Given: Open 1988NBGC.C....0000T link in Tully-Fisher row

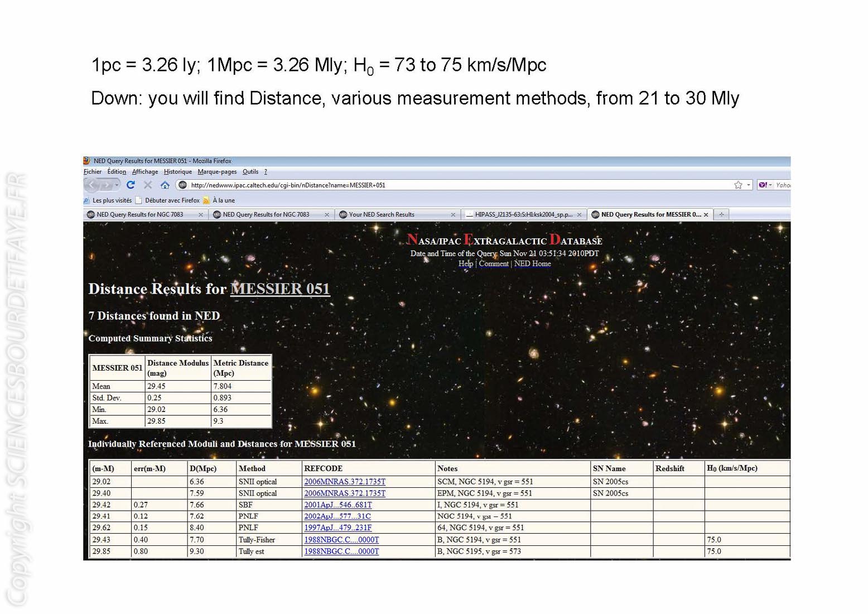Looking at the screenshot, I should point(341,540).
